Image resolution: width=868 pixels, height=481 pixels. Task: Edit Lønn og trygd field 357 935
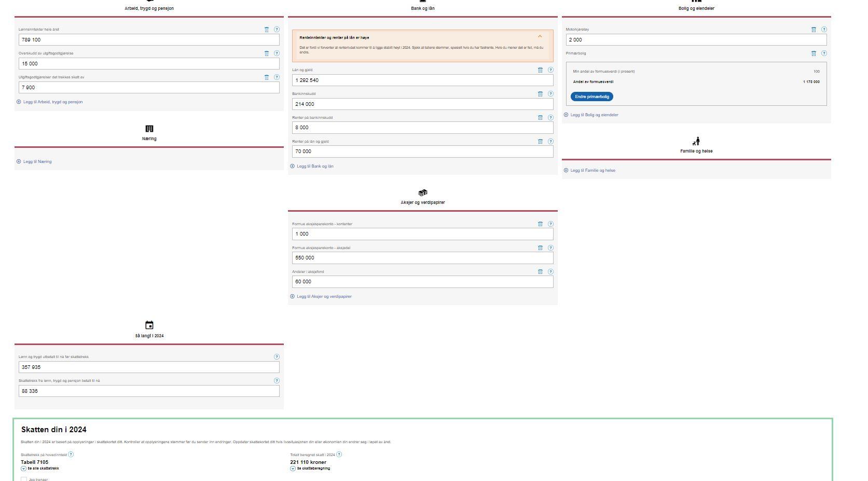149,367
